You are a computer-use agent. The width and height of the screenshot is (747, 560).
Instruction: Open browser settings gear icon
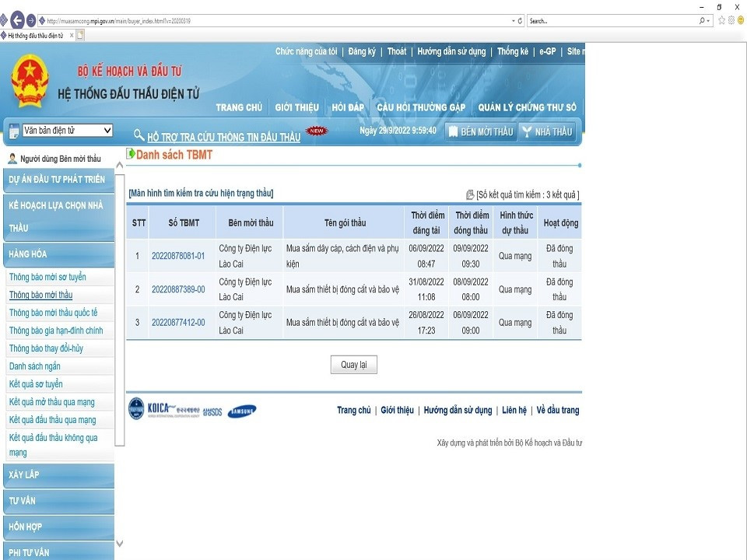click(731, 21)
